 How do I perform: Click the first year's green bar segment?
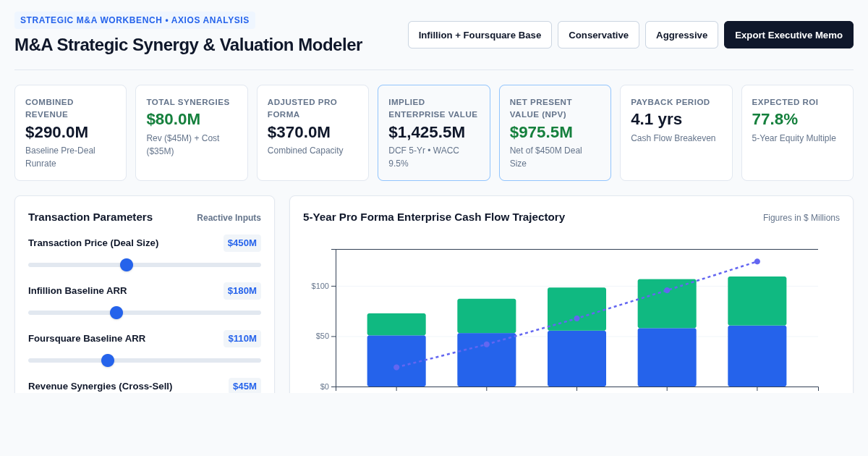[396, 324]
